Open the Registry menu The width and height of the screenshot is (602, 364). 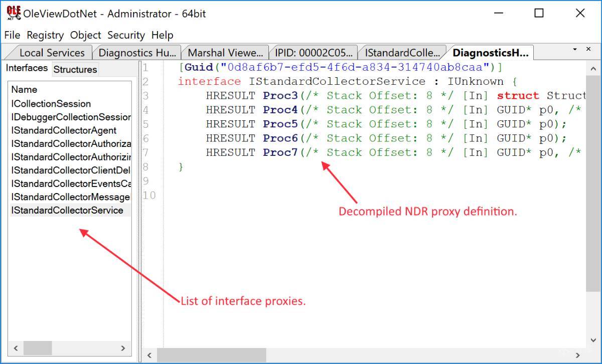[45, 35]
